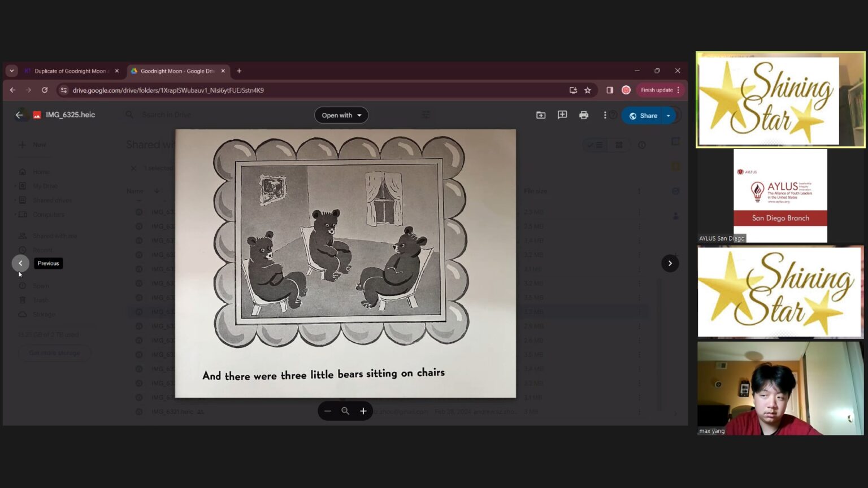
Task: Install or cast from the address bar icon
Action: (573, 90)
